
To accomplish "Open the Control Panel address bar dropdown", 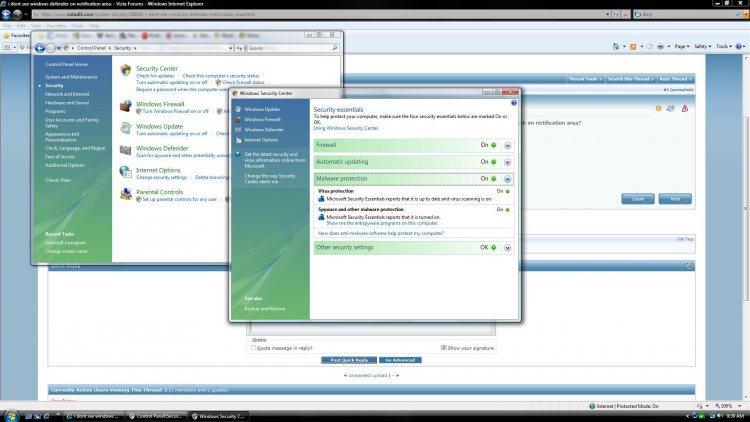I will [231, 48].
